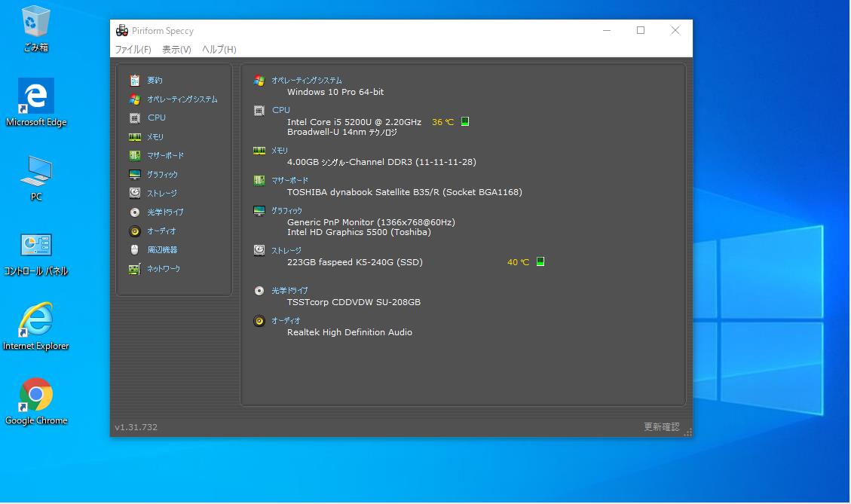Click 'Realtek High Definition Audio' text
Image resolution: width=851 pixels, height=504 pixels.
point(350,332)
